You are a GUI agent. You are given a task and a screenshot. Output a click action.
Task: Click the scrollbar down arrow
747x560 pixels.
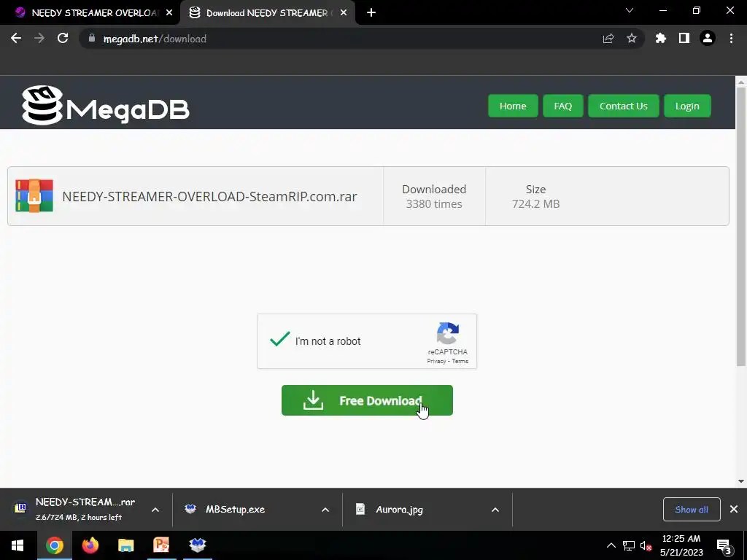coord(741,481)
